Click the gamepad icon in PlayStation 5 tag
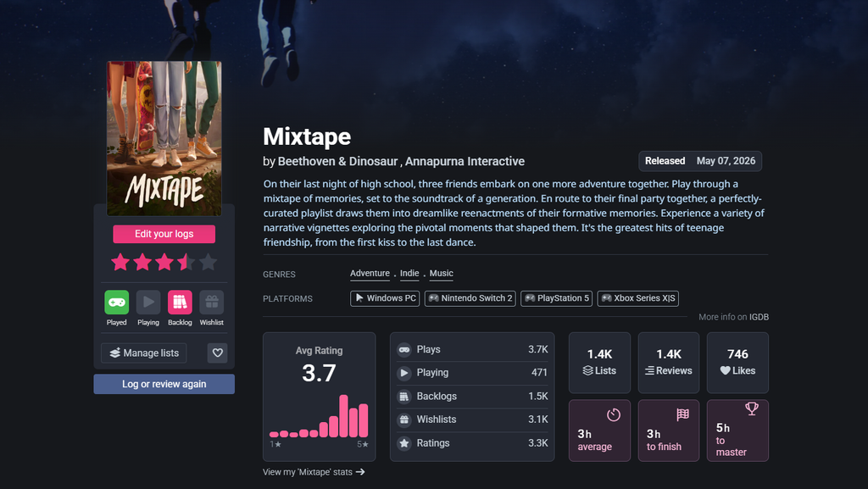 coord(530,298)
